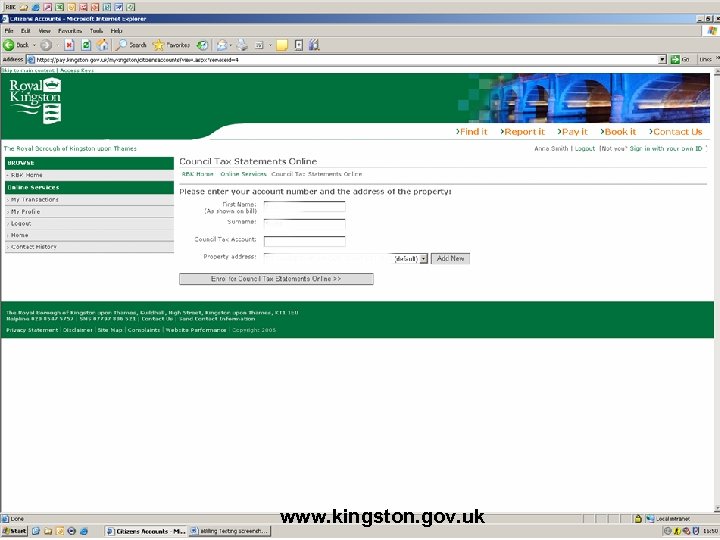
Task: Click the open-folder icon in top shortcut bar
Action: click(x=23, y=7)
